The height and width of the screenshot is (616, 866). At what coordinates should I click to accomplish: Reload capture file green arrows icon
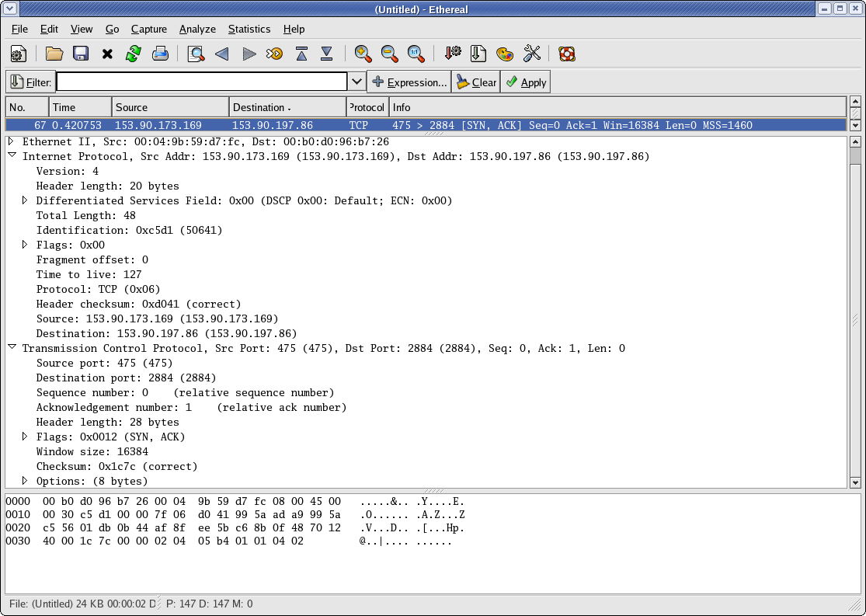(x=133, y=54)
